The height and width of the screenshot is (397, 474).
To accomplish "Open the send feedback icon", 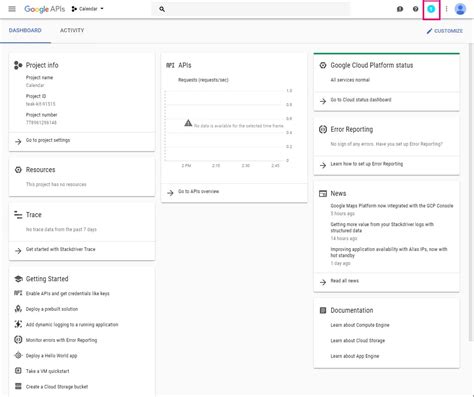I will coord(400,9).
